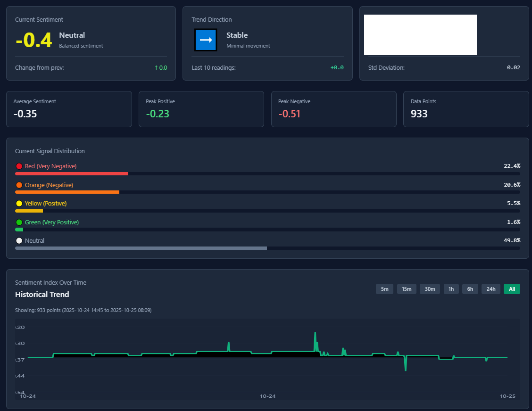Click the Data Points card
This screenshot has width=532, height=411.
pyautogui.click(x=466, y=109)
